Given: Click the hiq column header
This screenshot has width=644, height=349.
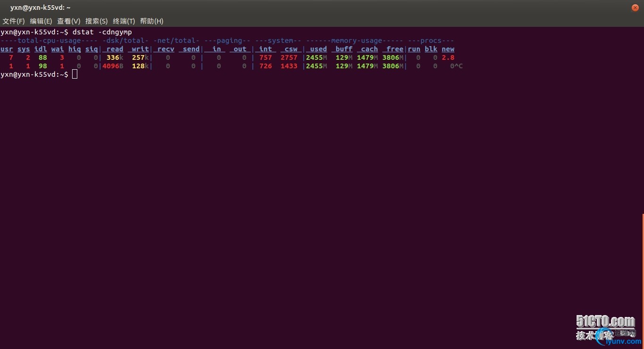Looking at the screenshot, I should pyautogui.click(x=74, y=49).
